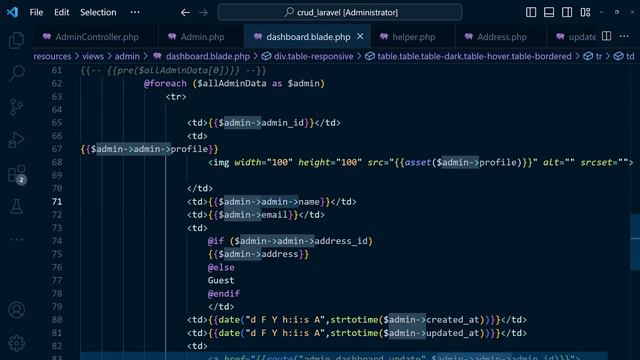Image resolution: width=640 pixels, height=360 pixels.
Task: Open the Selection menu
Action: point(98,12)
